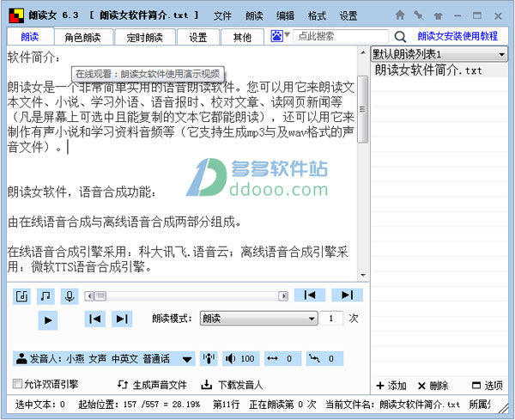The height and width of the screenshot is (420, 515).
Task: Click the microphone record icon
Action: coord(70,296)
